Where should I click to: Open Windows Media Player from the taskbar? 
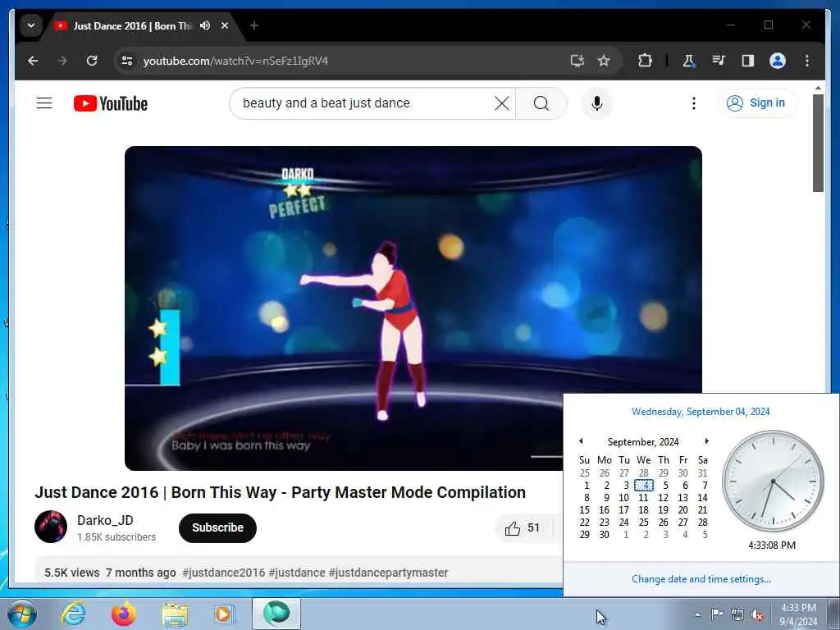[x=224, y=614]
